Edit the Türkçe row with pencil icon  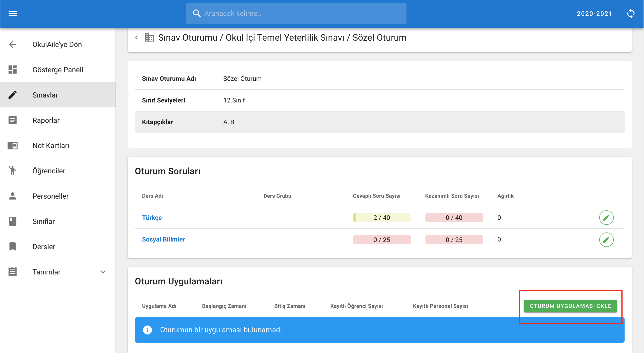click(x=606, y=218)
